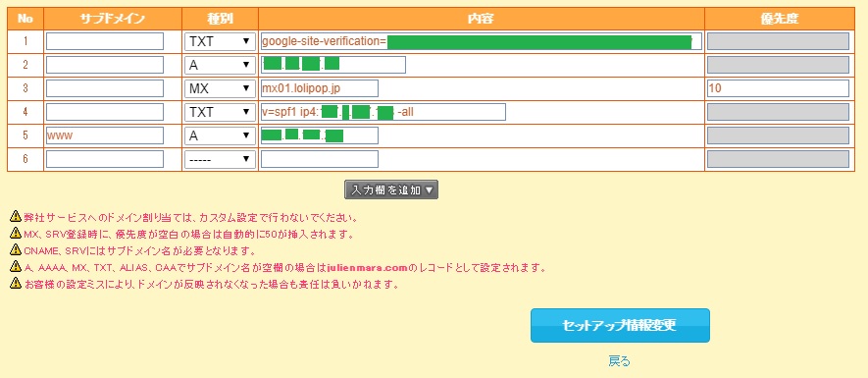Click the 優先度 column header

[780, 19]
